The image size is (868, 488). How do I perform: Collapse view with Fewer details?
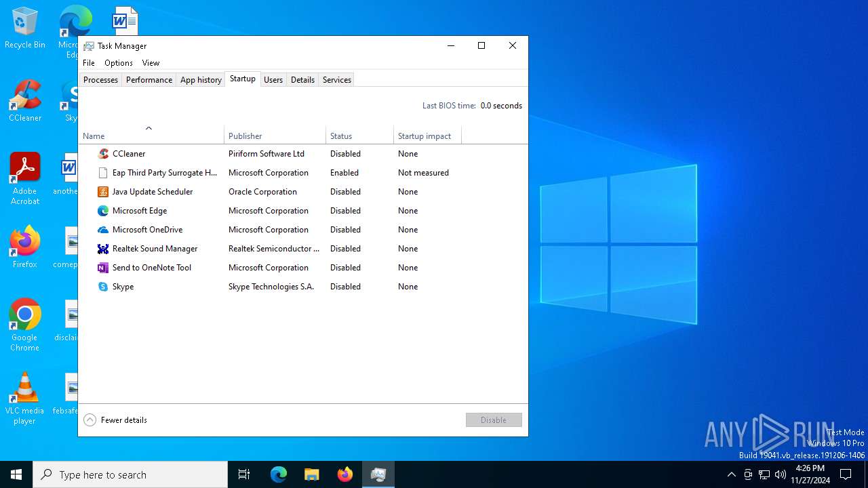point(115,420)
